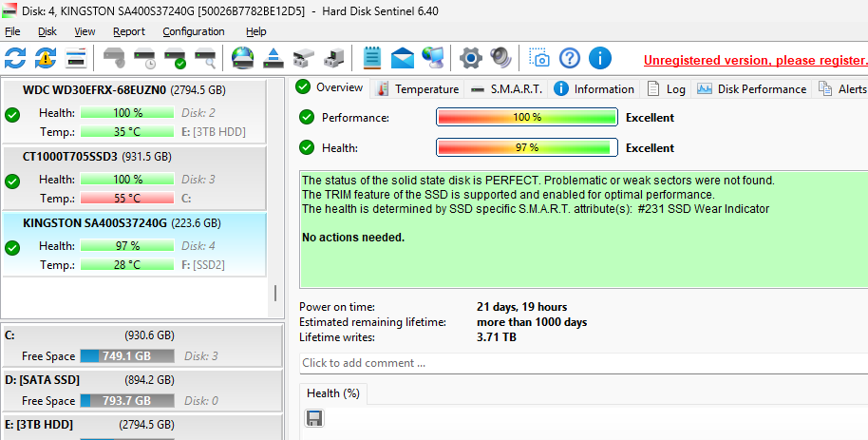Click the red 55 °C temperature bar
Screen dimensions: 868x440
(x=127, y=198)
